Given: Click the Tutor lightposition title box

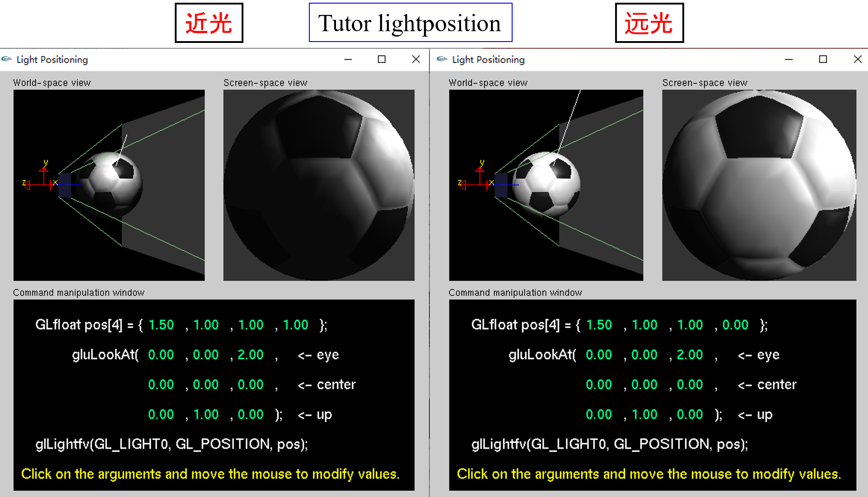Looking at the screenshot, I should 410,23.
